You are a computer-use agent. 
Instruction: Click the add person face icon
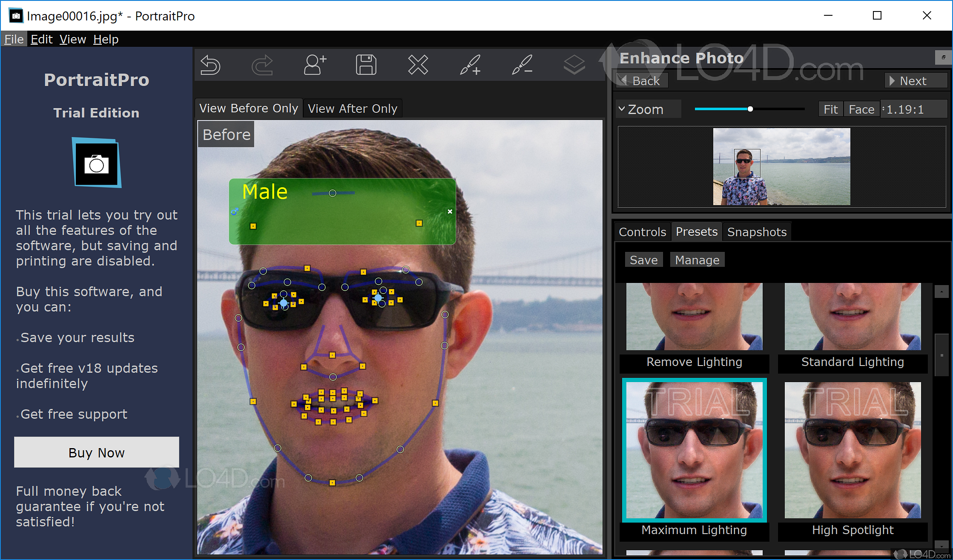coord(315,65)
